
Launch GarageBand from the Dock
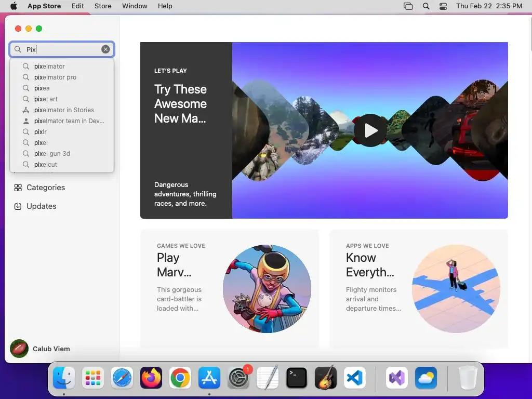pos(325,378)
